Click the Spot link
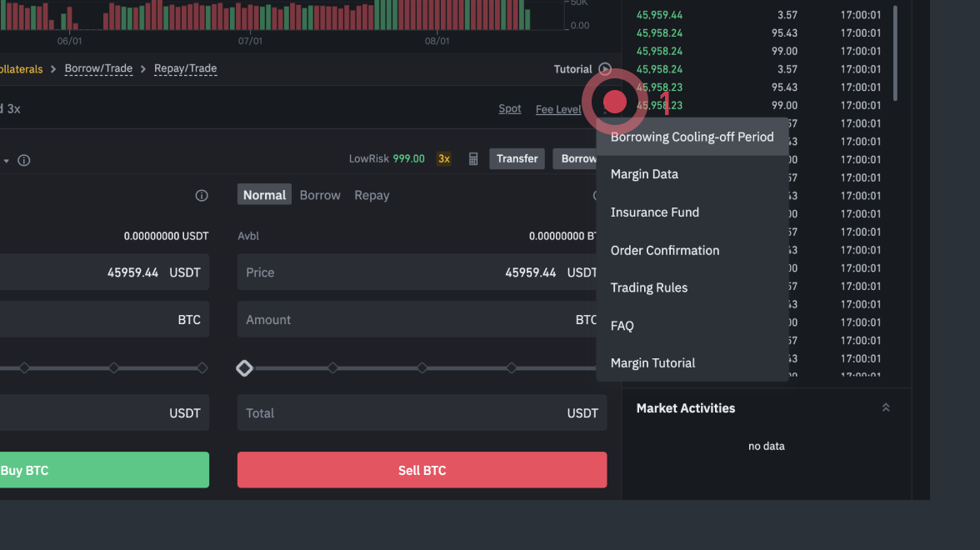Screen dimensions: 980x550 (x=509, y=109)
